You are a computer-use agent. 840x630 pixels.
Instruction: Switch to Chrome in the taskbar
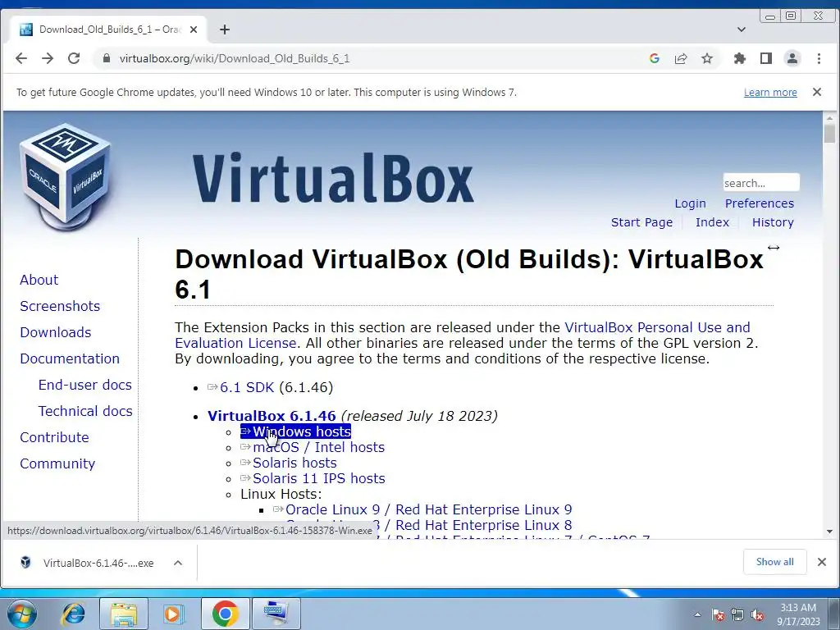(225, 614)
